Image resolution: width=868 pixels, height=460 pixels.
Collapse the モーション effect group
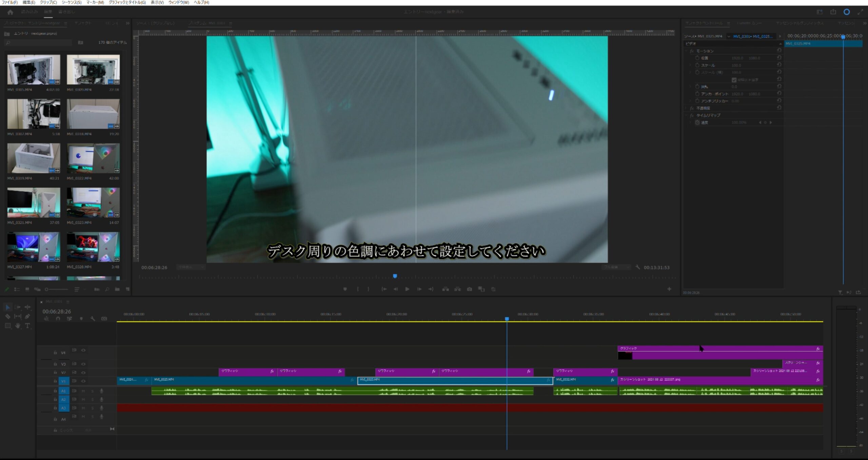click(x=686, y=51)
